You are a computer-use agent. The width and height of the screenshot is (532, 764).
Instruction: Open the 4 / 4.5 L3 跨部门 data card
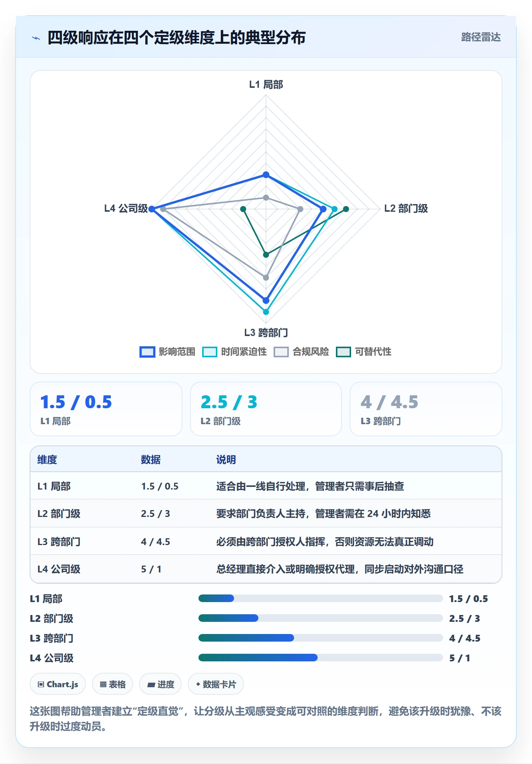426,409
